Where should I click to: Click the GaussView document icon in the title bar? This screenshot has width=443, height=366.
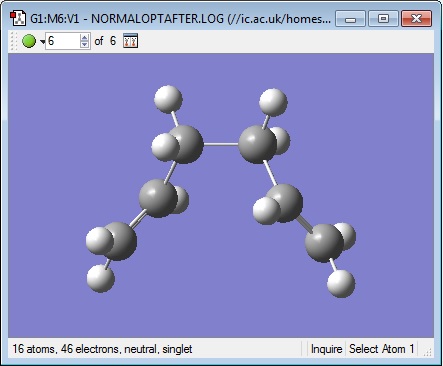[x=18, y=19]
